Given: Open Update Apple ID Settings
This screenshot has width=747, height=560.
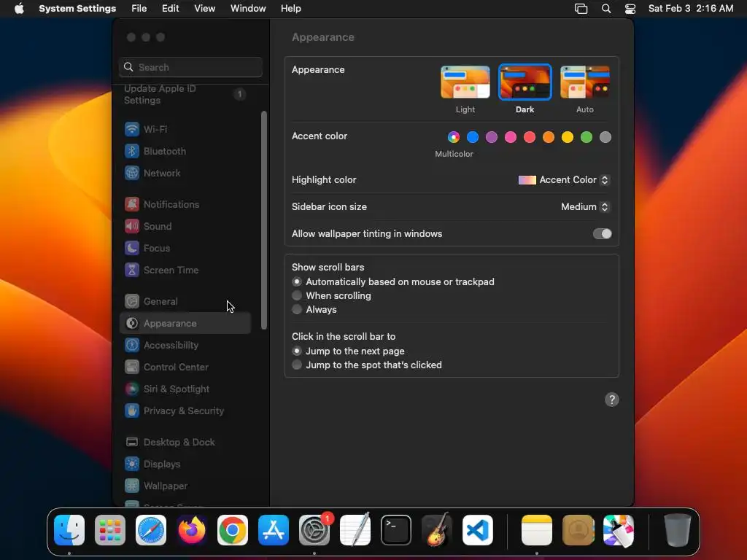Looking at the screenshot, I should (185, 94).
